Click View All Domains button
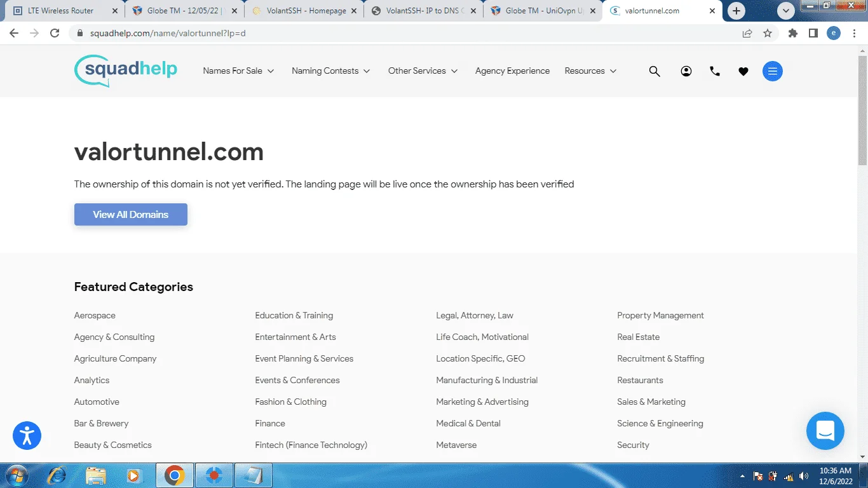 (x=131, y=215)
